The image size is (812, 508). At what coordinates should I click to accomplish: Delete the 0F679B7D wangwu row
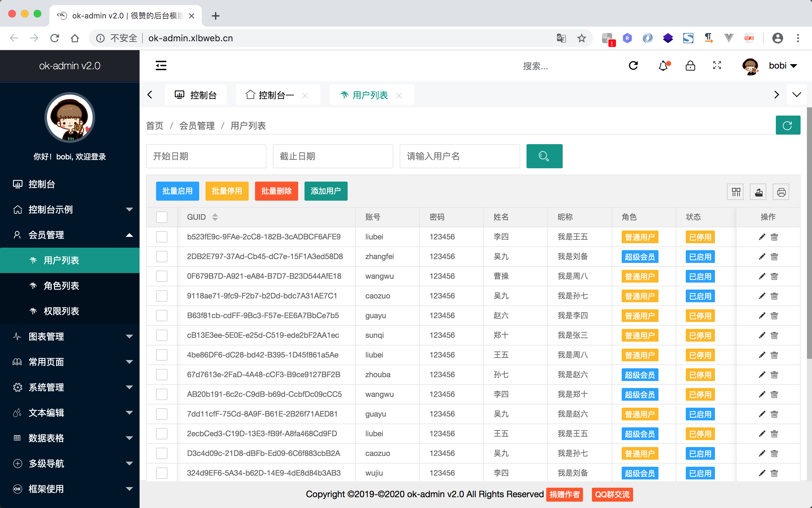pos(775,276)
